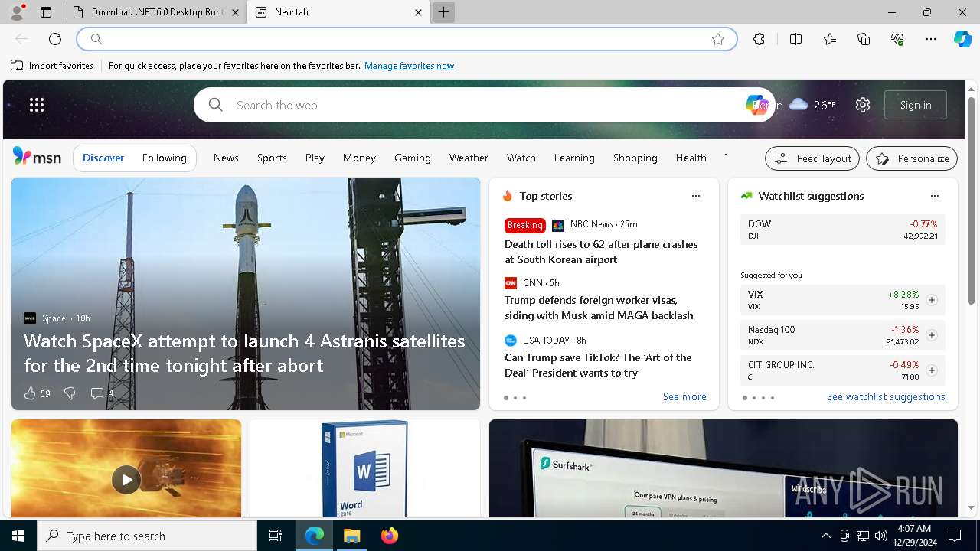Open the DOW stock row
980x551 pixels.
pos(842,230)
